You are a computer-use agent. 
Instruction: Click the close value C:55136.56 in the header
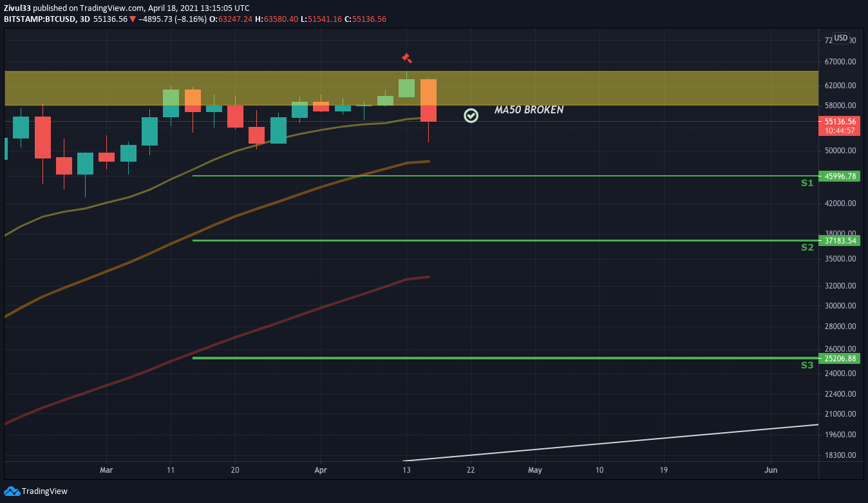[x=365, y=19]
